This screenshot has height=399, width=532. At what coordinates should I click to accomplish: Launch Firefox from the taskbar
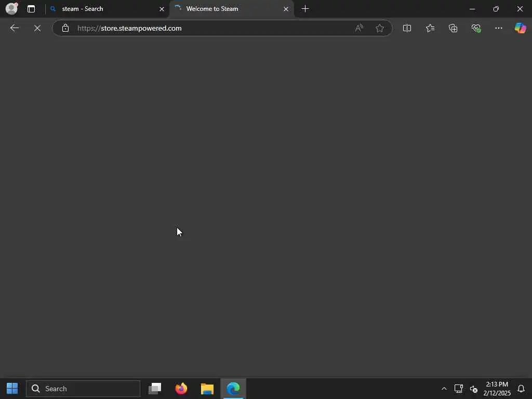point(181,389)
